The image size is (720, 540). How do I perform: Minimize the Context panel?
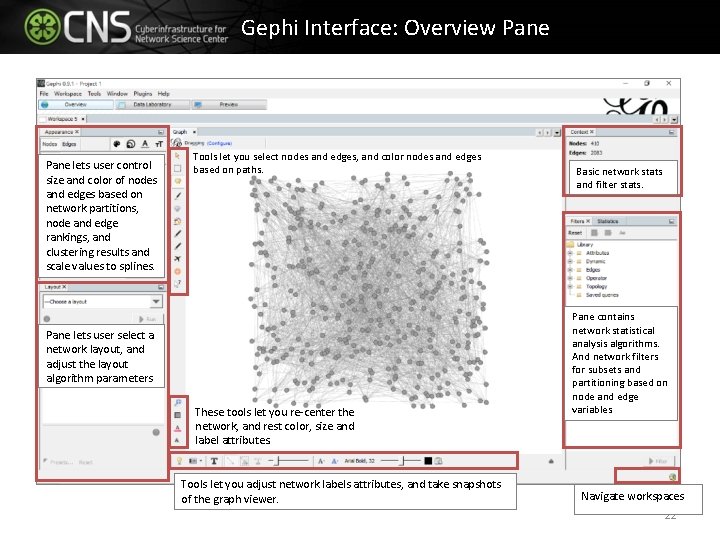pyautogui.click(x=671, y=132)
